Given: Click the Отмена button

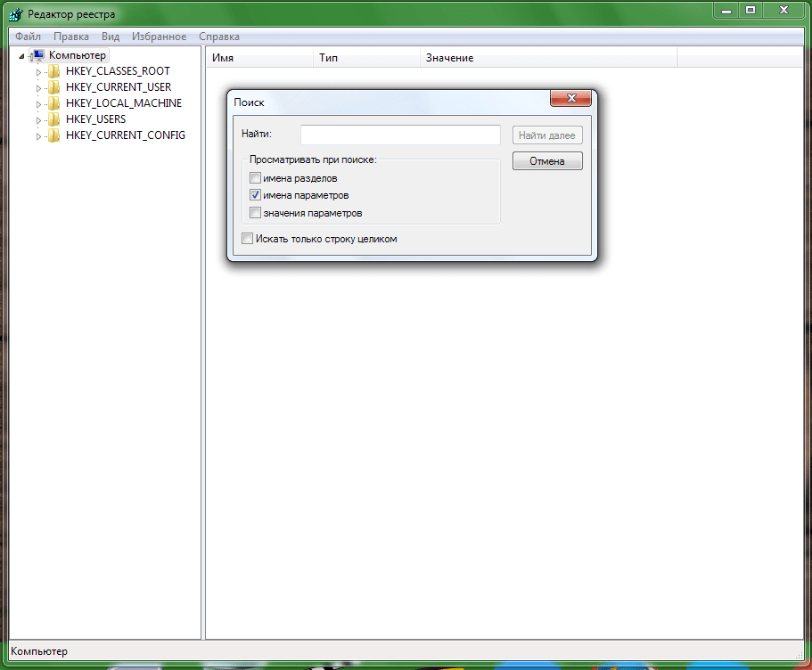Looking at the screenshot, I should (547, 161).
